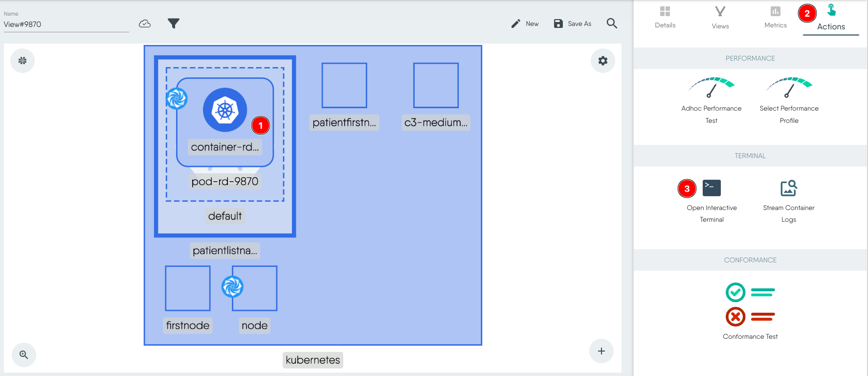Open Interactive Terminal icon
This screenshot has height=376, width=868.
712,188
